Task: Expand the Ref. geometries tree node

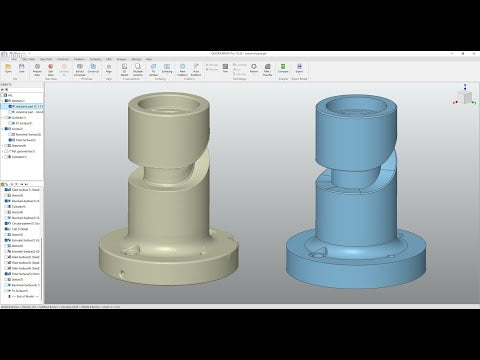Action: [2, 151]
